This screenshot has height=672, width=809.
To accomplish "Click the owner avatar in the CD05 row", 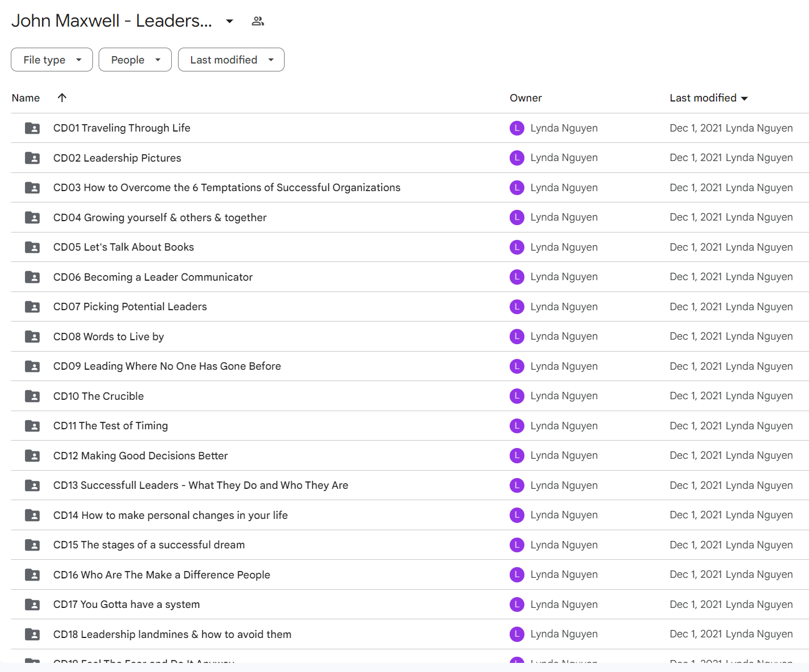I will [517, 247].
